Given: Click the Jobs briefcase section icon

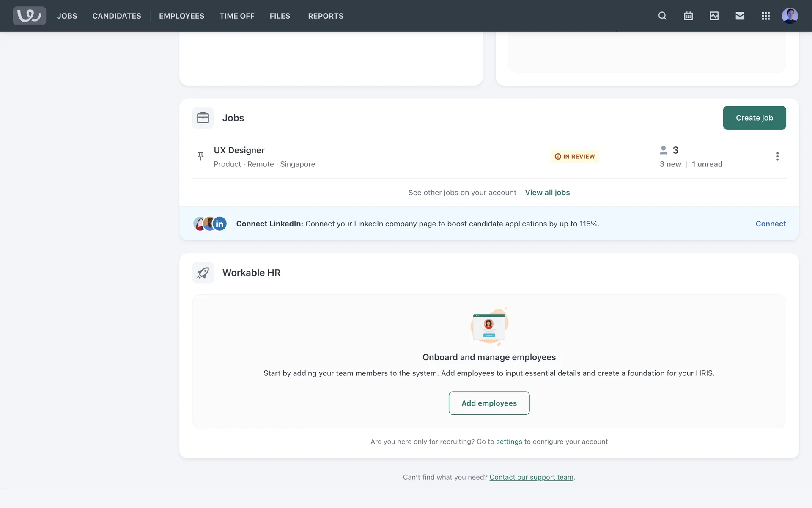Looking at the screenshot, I should click(x=203, y=118).
